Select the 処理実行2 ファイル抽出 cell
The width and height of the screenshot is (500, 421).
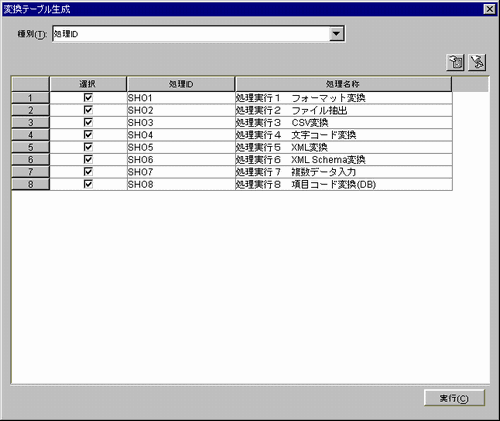[x=344, y=110]
